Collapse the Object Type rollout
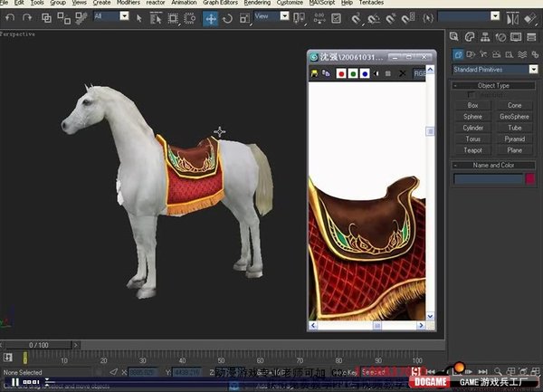Image resolution: width=543 pixels, height=392 pixels. pos(493,85)
